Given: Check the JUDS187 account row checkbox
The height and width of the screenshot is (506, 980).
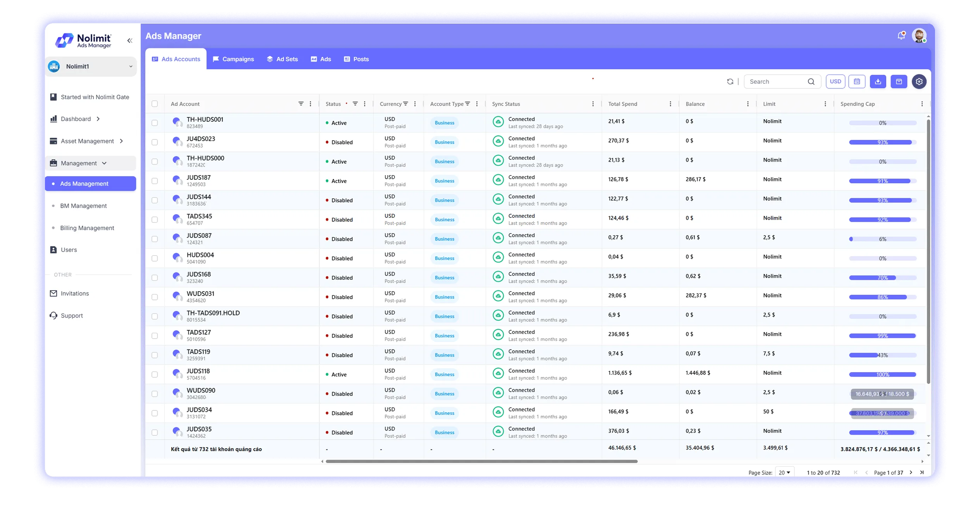Looking at the screenshot, I should point(155,181).
